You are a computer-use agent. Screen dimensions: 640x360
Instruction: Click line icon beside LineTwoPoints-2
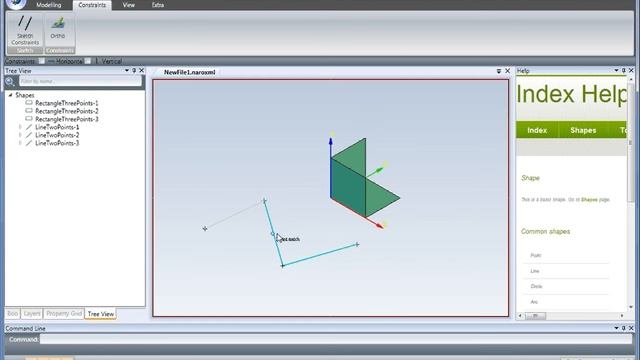point(29,135)
